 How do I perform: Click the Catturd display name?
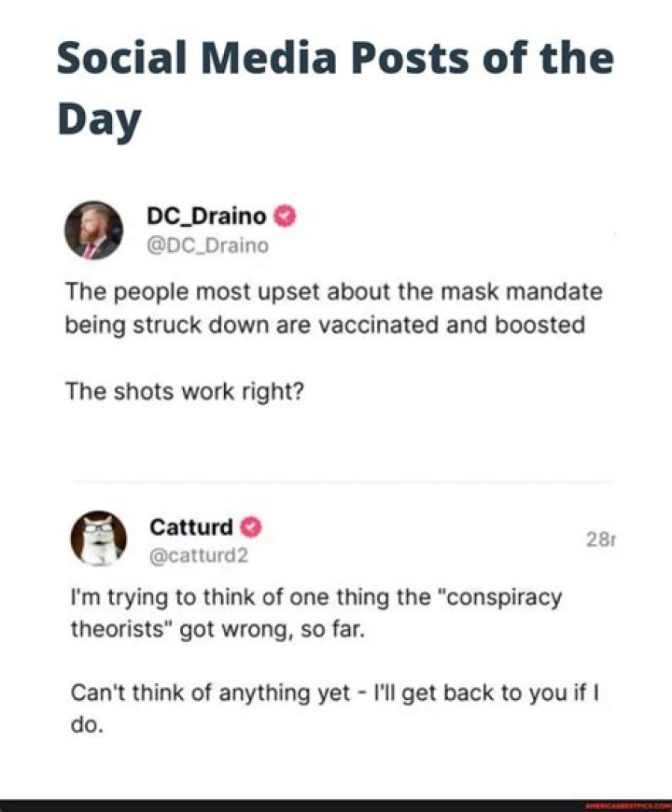pos(191,527)
